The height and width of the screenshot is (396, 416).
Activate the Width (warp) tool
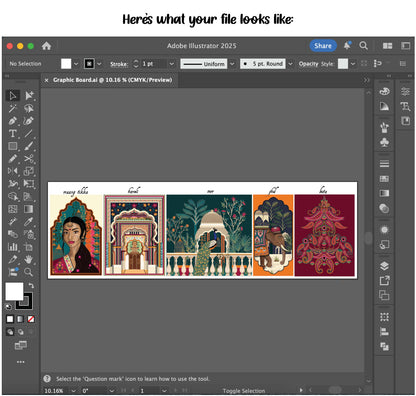tap(13, 184)
